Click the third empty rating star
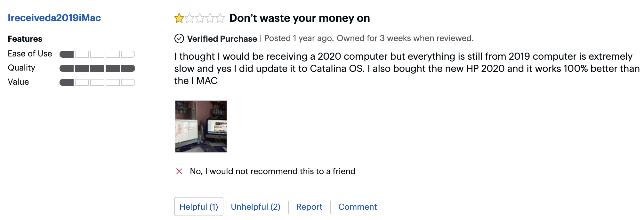This screenshot has height=220, width=644. click(x=200, y=18)
